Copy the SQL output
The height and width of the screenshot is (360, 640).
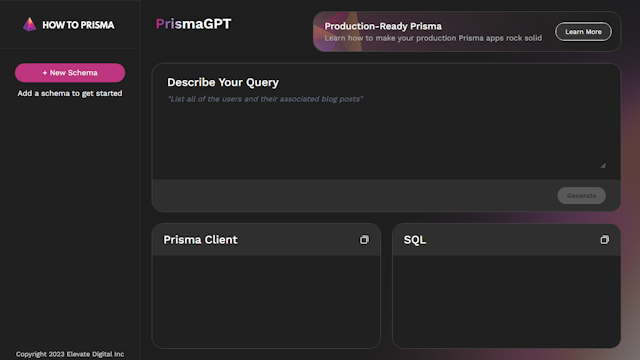pos(604,240)
